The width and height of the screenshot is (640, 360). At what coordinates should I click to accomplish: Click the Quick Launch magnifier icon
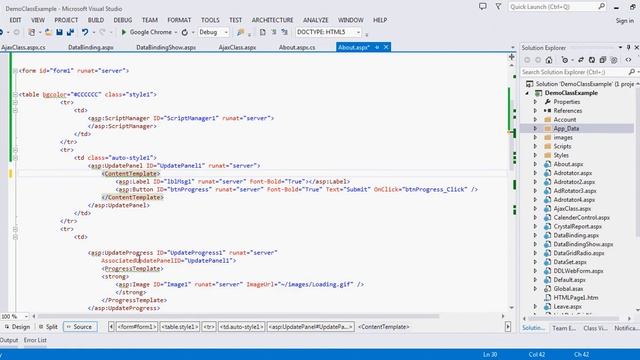point(601,7)
